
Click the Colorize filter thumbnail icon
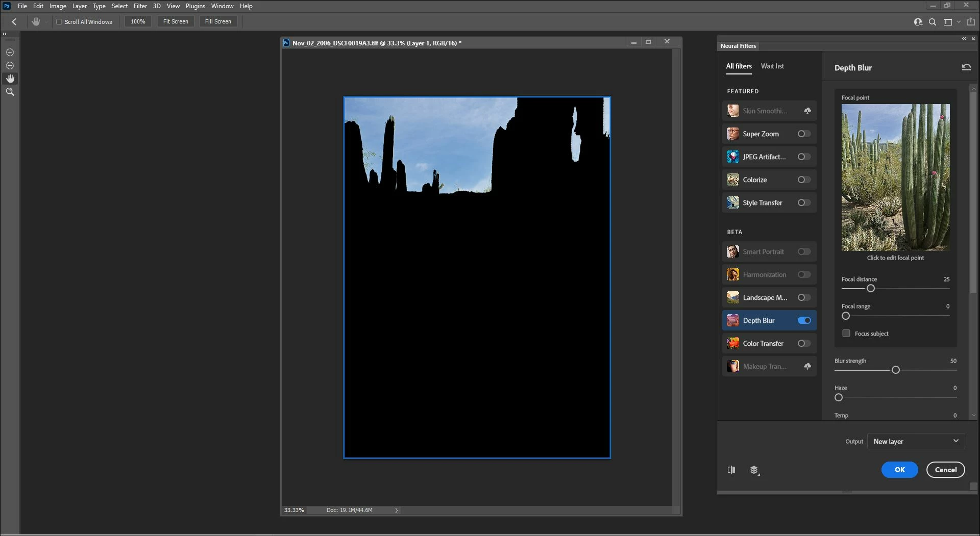coord(733,180)
